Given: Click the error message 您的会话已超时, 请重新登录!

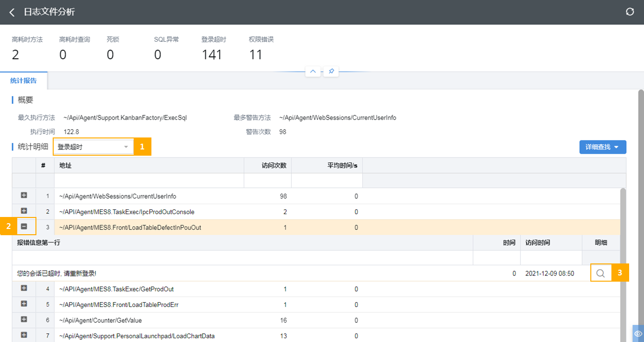Looking at the screenshot, I should click(x=57, y=274).
